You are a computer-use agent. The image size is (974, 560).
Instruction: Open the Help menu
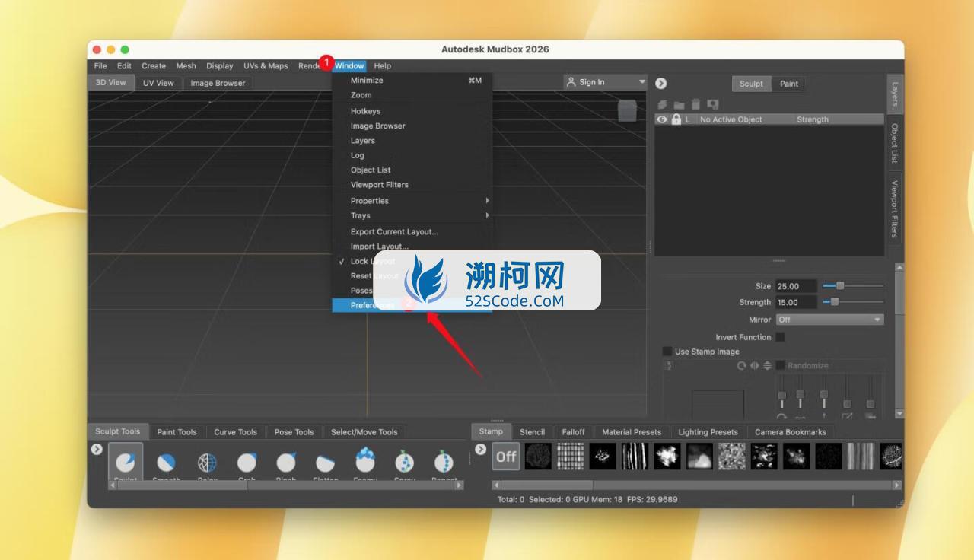coord(382,66)
